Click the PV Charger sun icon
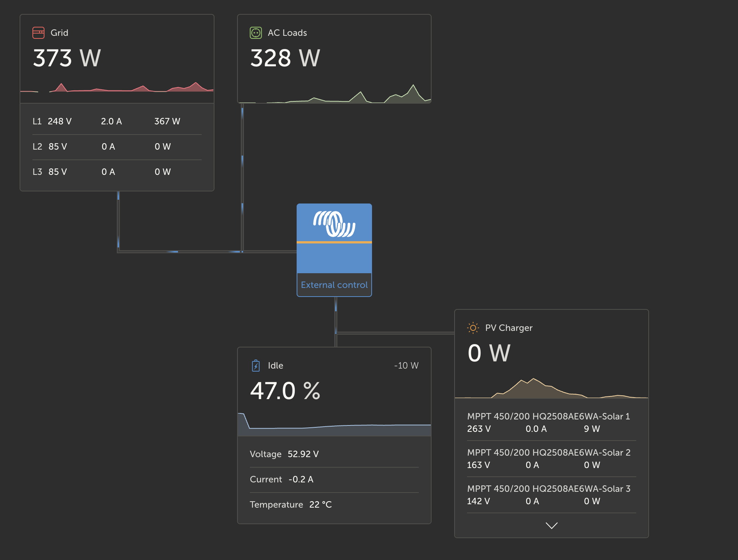Screen dimensions: 738x560 click(473, 328)
